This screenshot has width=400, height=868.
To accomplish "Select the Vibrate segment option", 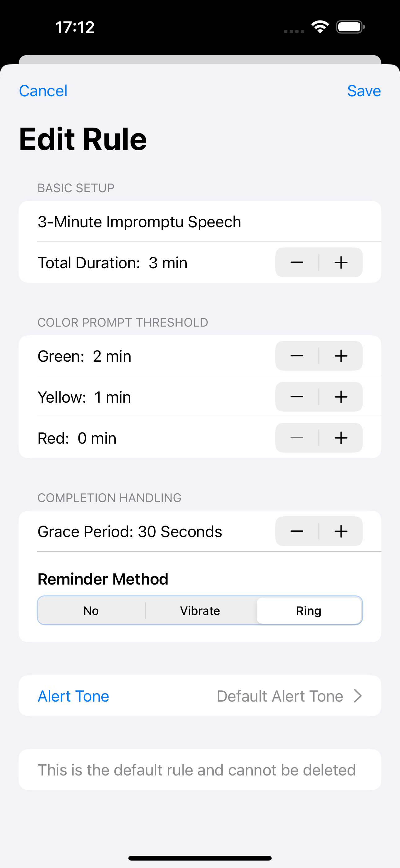I will tap(200, 610).
